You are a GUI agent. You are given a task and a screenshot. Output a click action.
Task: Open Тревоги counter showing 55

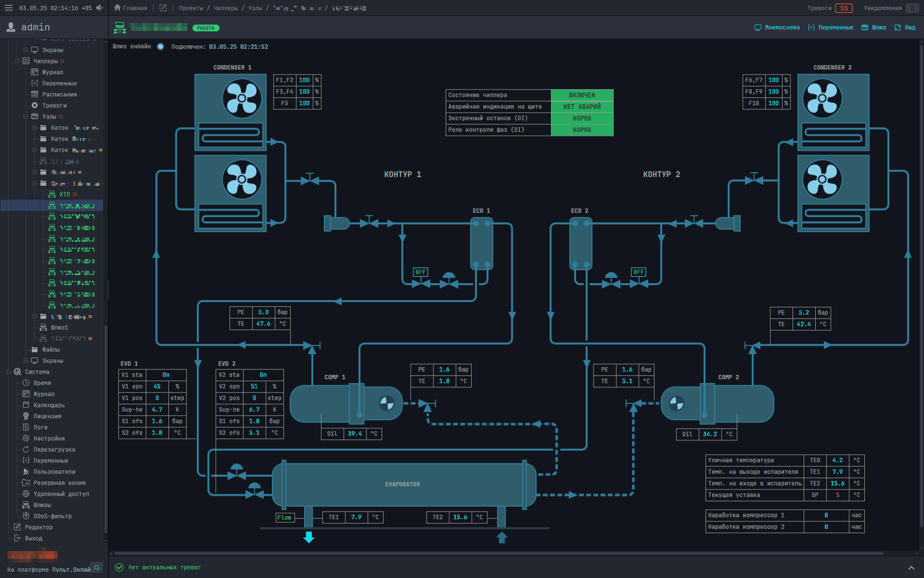click(x=844, y=8)
